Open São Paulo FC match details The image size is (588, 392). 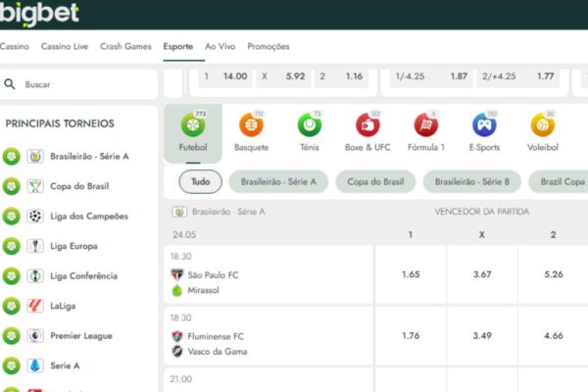213,275
